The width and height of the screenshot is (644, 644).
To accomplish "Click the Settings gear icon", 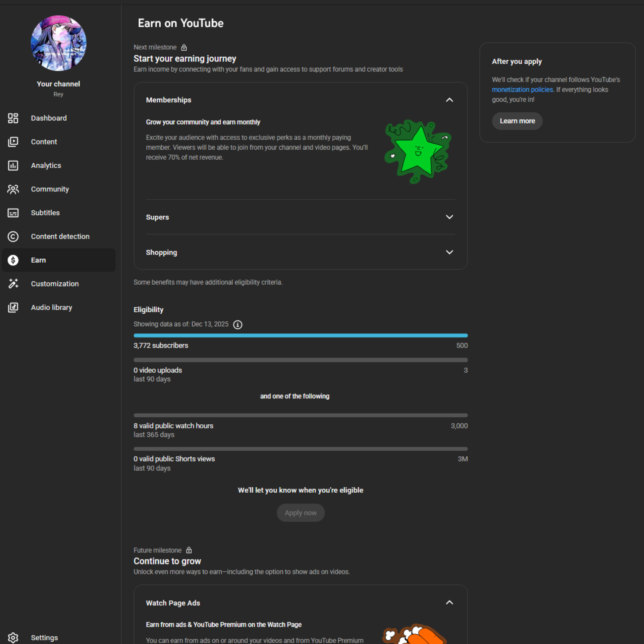I will coord(13,637).
